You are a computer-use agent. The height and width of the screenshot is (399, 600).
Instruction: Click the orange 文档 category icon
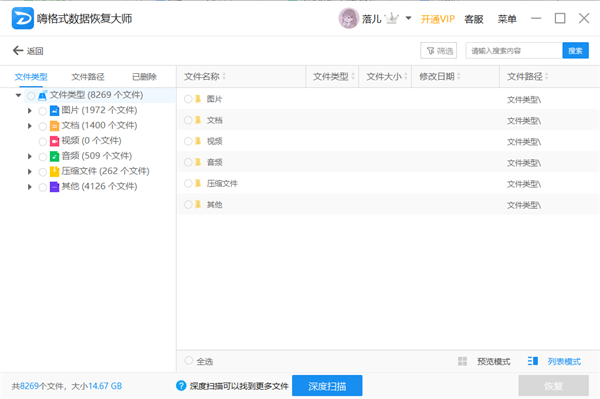[x=54, y=126]
